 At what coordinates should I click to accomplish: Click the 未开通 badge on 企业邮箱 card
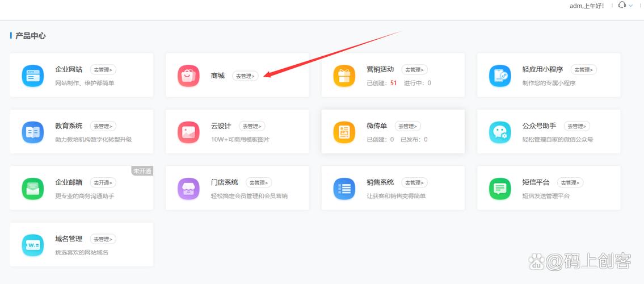point(142,171)
